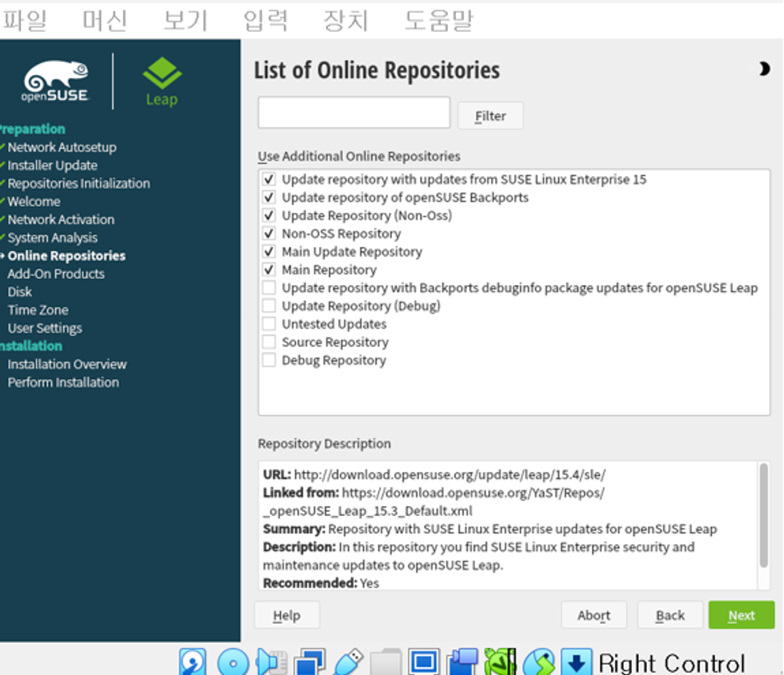This screenshot has height=675, width=784.
Task: Click the Installation Overview step
Action: point(67,364)
